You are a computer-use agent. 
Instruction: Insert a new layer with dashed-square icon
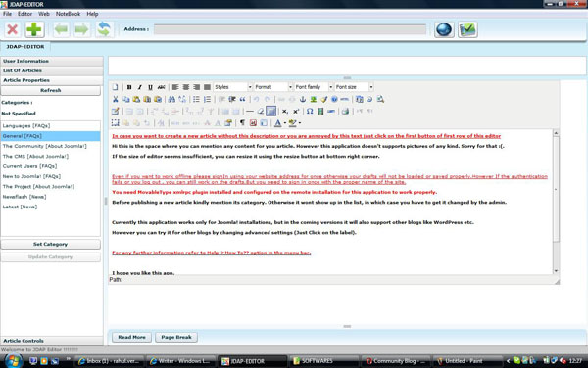[x=115, y=123]
